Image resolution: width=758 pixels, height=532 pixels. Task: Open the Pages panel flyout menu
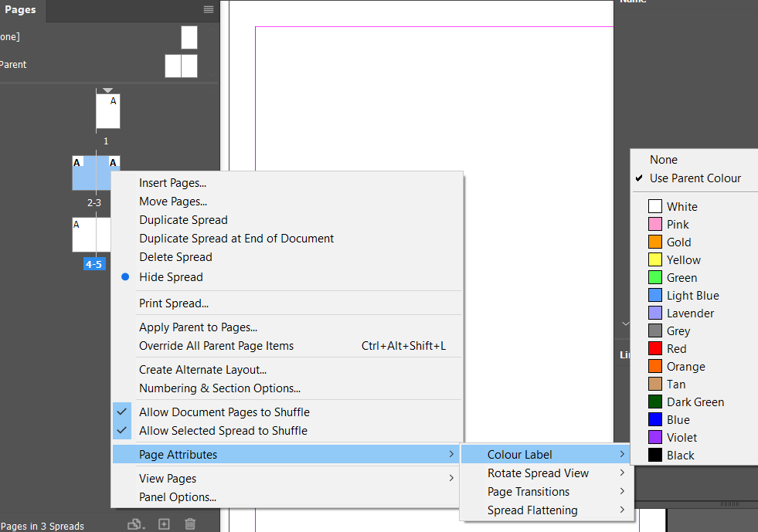point(207,10)
